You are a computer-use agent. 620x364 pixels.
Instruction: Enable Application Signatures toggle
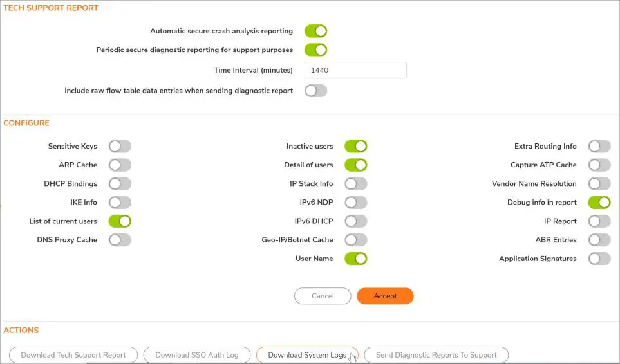pyautogui.click(x=599, y=259)
